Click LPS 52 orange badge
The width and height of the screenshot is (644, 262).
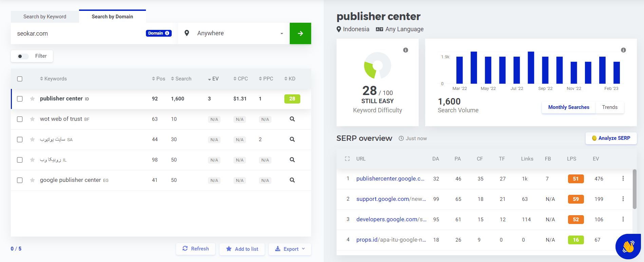click(576, 220)
